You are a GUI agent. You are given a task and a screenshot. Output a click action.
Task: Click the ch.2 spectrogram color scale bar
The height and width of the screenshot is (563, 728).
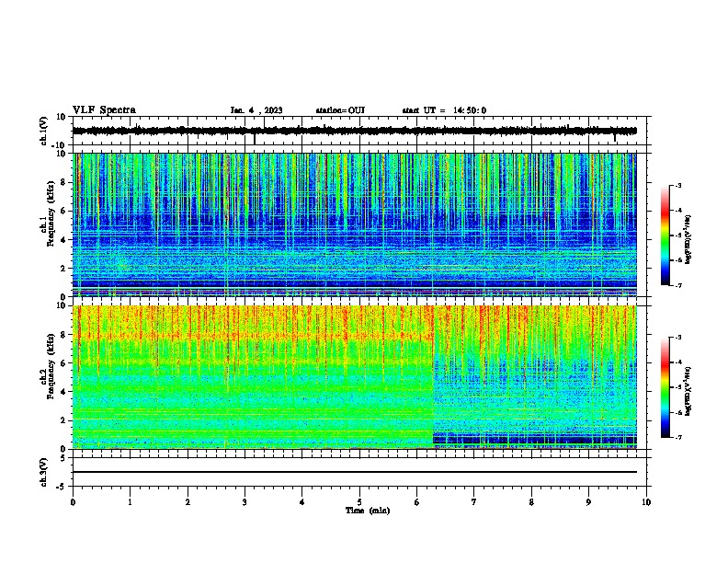[665, 387]
